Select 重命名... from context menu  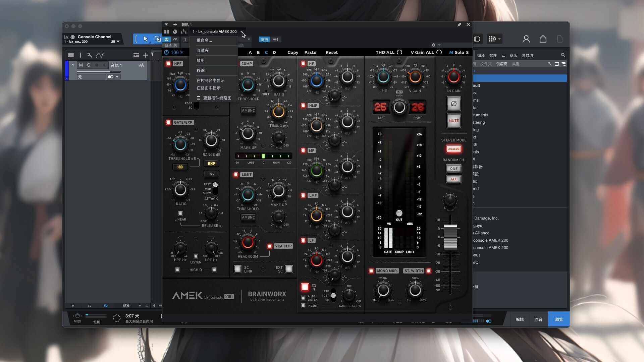214,40
